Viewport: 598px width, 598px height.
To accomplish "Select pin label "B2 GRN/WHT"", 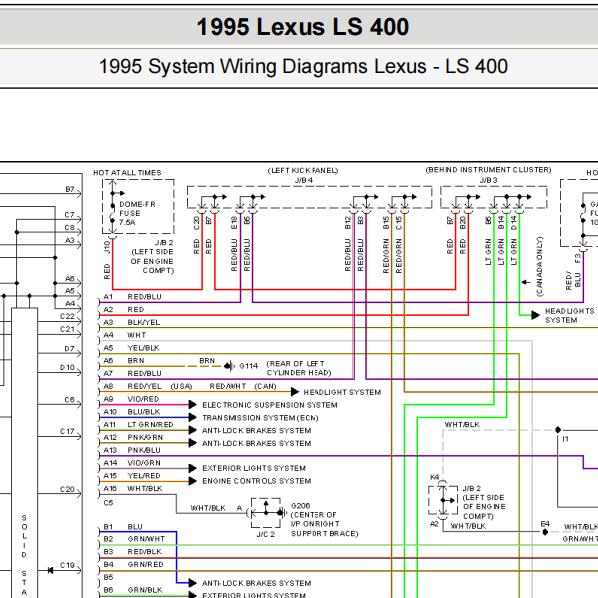I will click(x=134, y=539).
